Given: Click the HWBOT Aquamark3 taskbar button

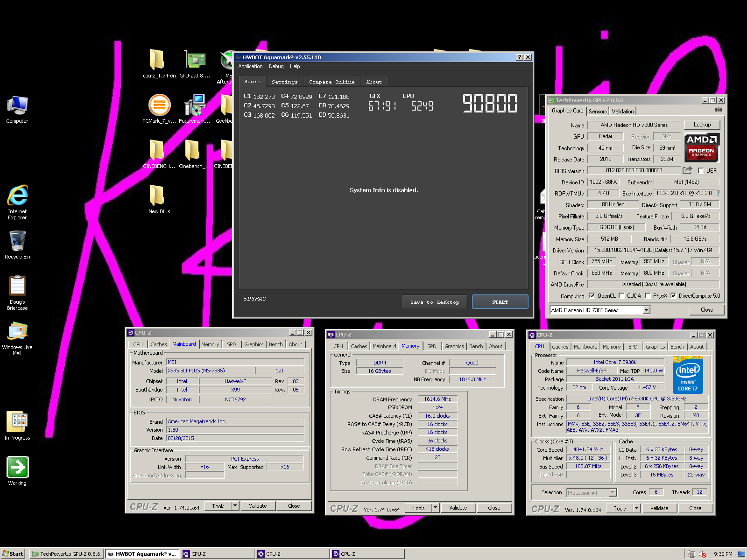Looking at the screenshot, I should (x=142, y=554).
